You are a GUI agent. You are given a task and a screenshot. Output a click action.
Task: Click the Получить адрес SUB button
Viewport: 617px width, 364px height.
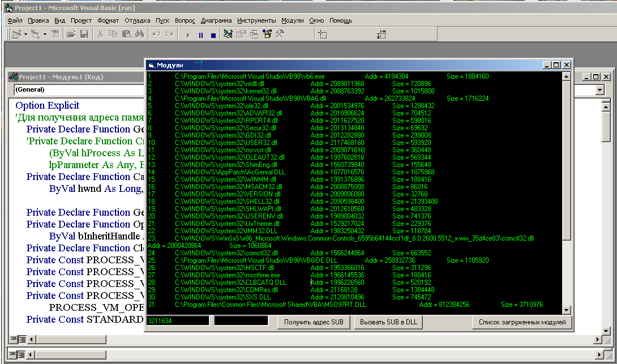tap(314, 322)
